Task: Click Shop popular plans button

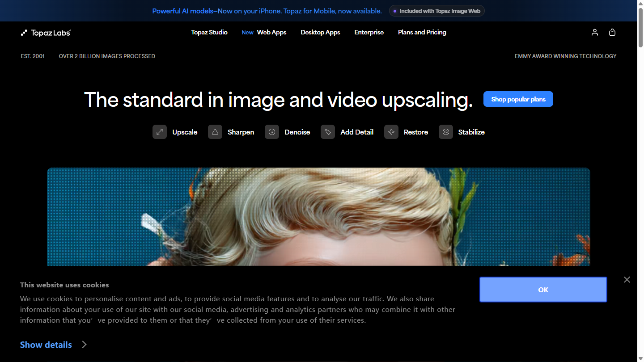Action: coord(518,99)
